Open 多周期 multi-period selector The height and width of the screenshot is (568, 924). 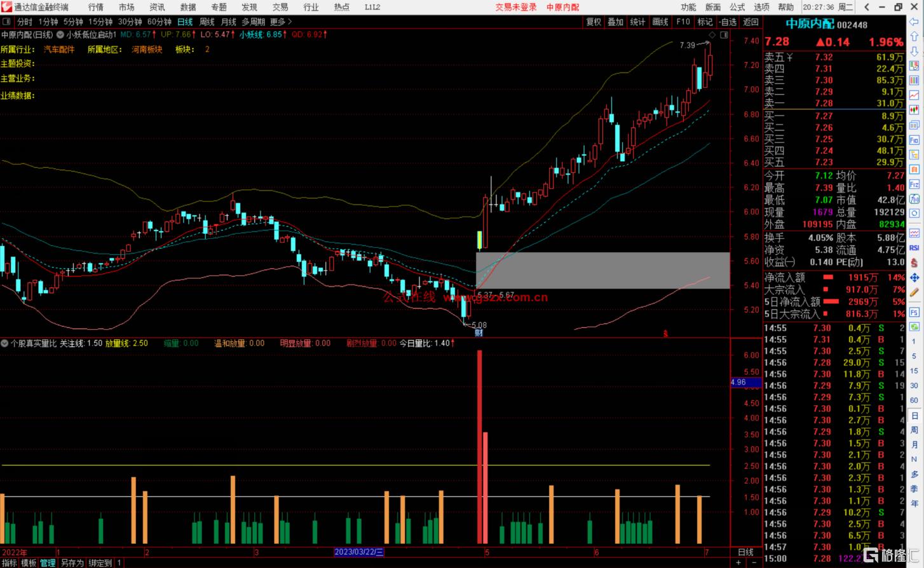253,22
